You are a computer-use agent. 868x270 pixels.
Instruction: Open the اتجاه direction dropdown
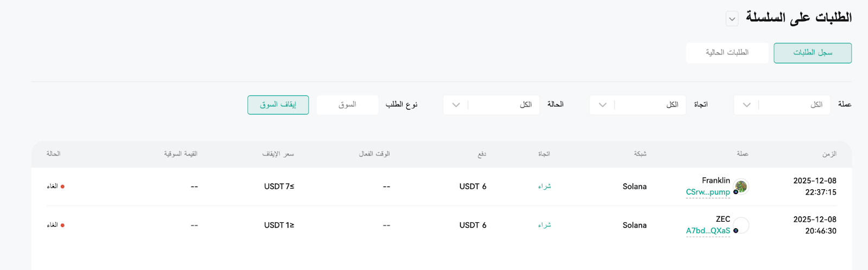point(637,105)
